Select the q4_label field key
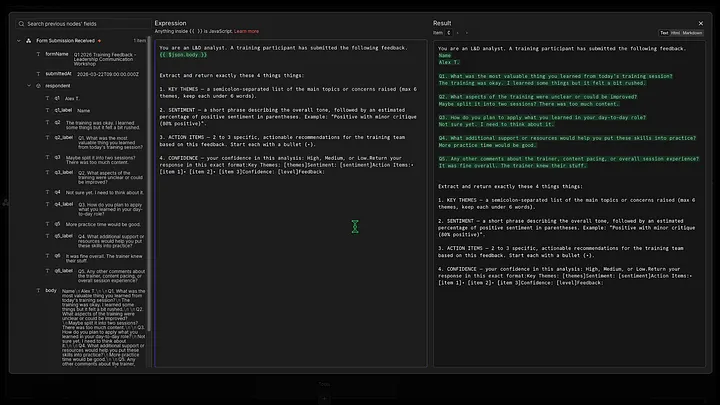 [64, 204]
